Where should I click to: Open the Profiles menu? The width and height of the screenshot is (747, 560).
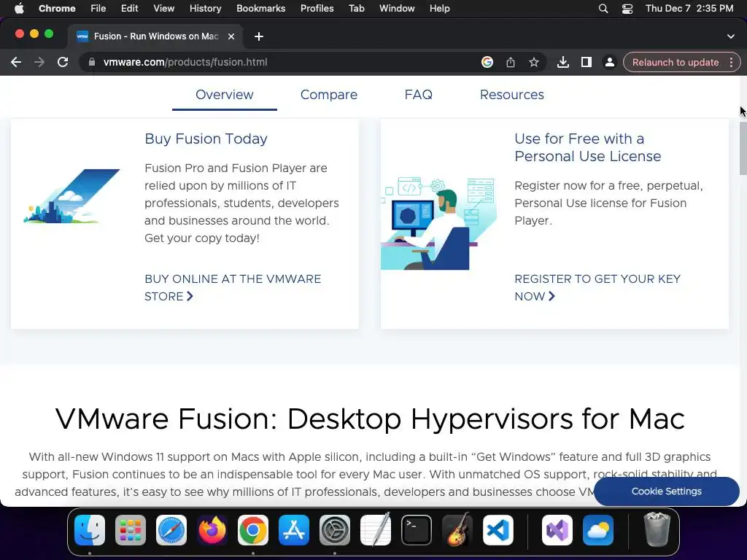click(317, 9)
